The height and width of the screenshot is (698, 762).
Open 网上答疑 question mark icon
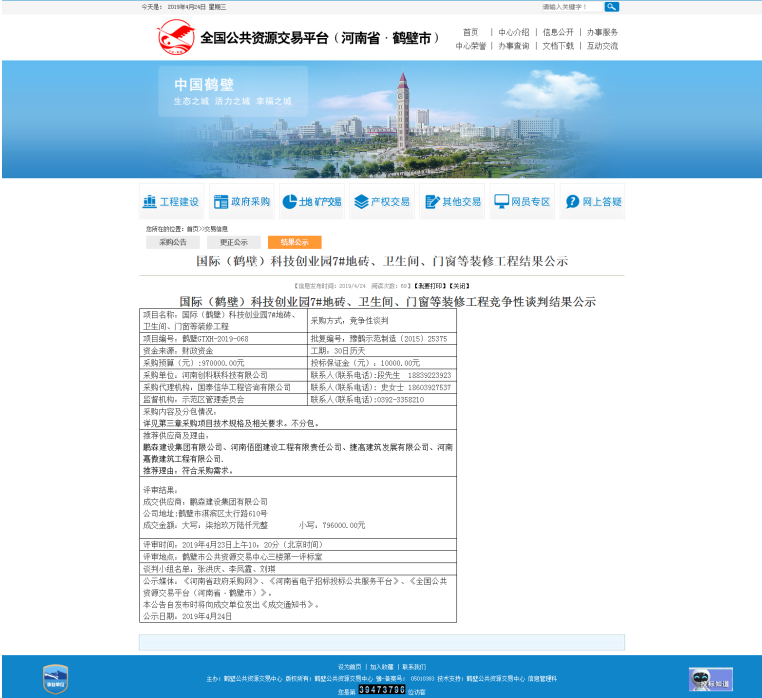coord(572,201)
